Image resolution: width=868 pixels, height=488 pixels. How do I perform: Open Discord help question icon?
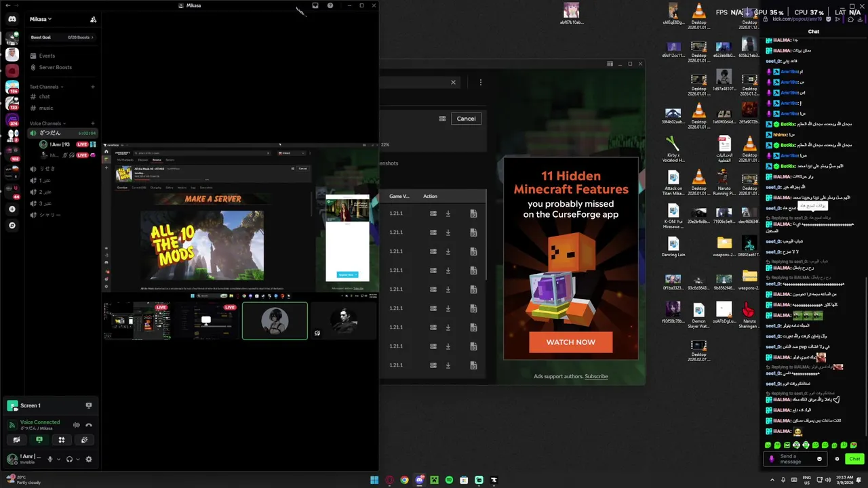pyautogui.click(x=330, y=5)
